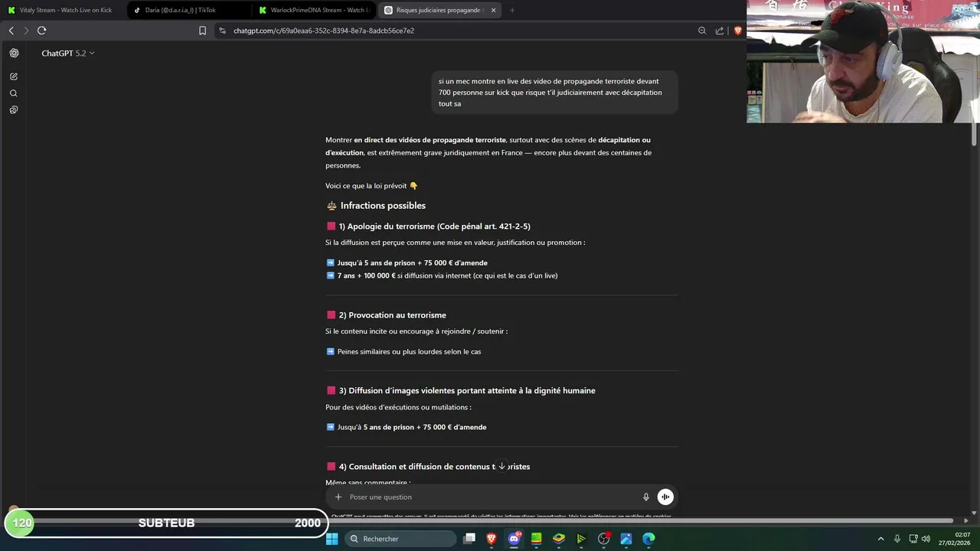Open Discord from the taskbar

pos(514,539)
